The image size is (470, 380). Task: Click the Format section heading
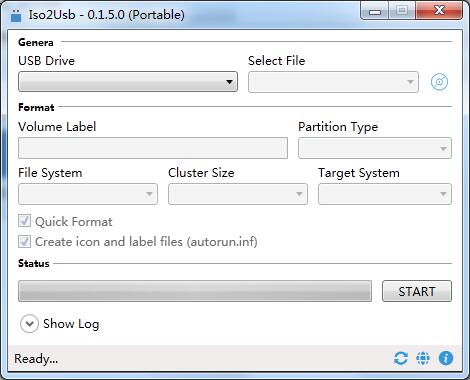point(36,107)
